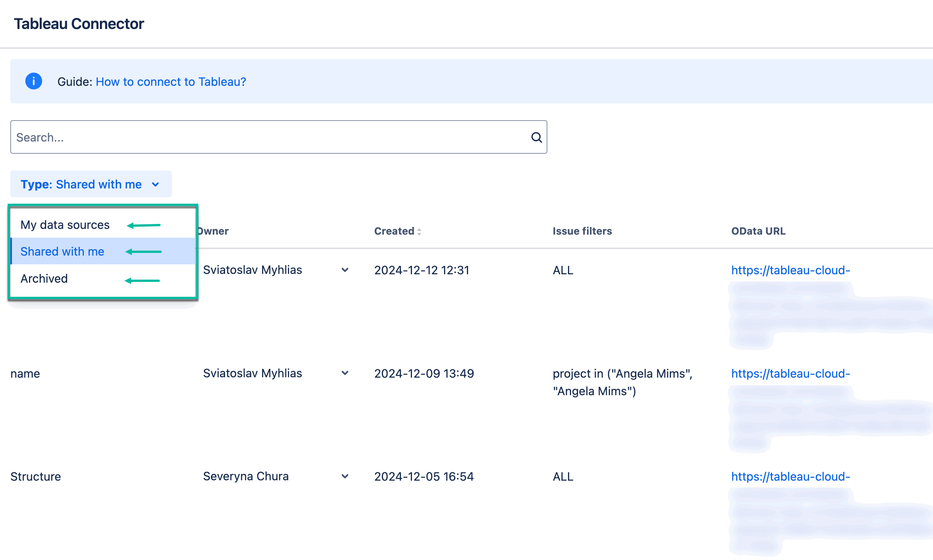Expand the owner chevron on the "name" row
The image size is (933, 560).
pos(345,373)
